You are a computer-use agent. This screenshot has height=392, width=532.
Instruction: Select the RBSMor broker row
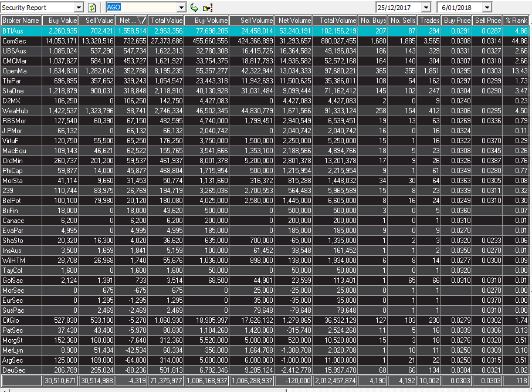point(265,121)
